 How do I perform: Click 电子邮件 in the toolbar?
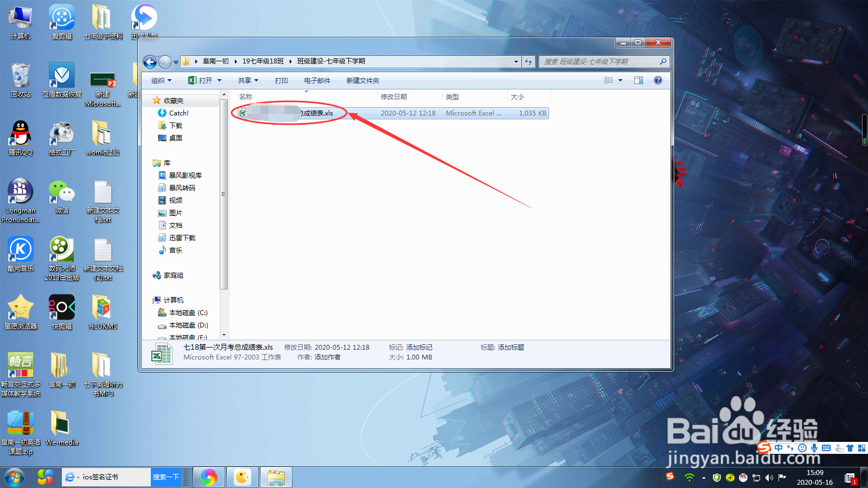(317, 80)
